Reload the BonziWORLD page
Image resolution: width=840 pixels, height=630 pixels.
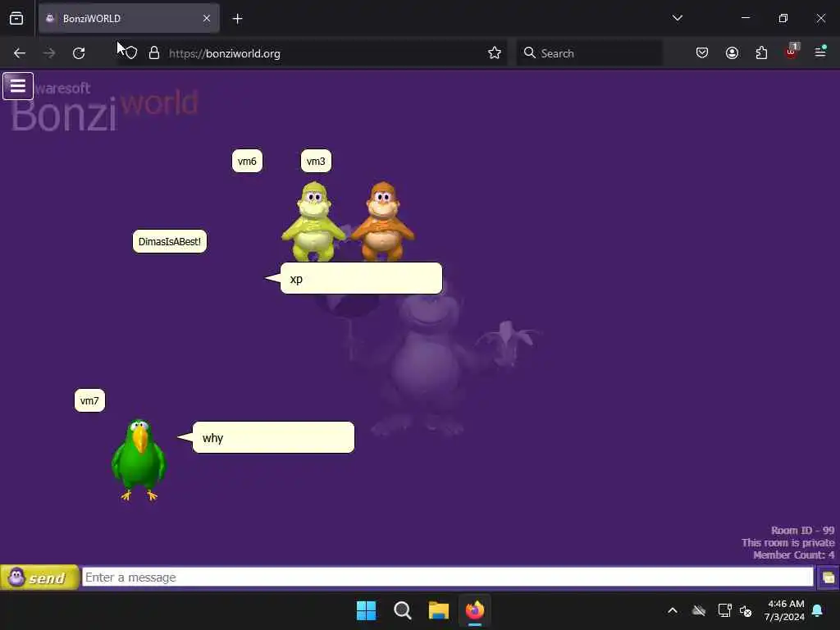pyautogui.click(x=79, y=53)
